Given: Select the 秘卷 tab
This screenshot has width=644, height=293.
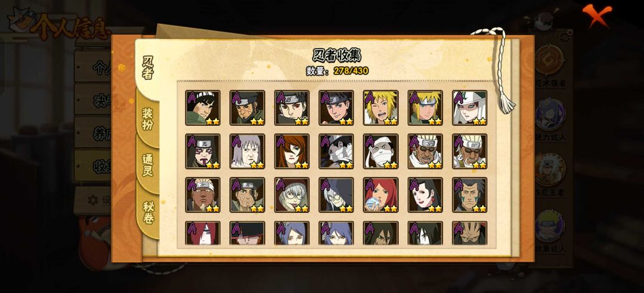Looking at the screenshot, I should 148,212.
